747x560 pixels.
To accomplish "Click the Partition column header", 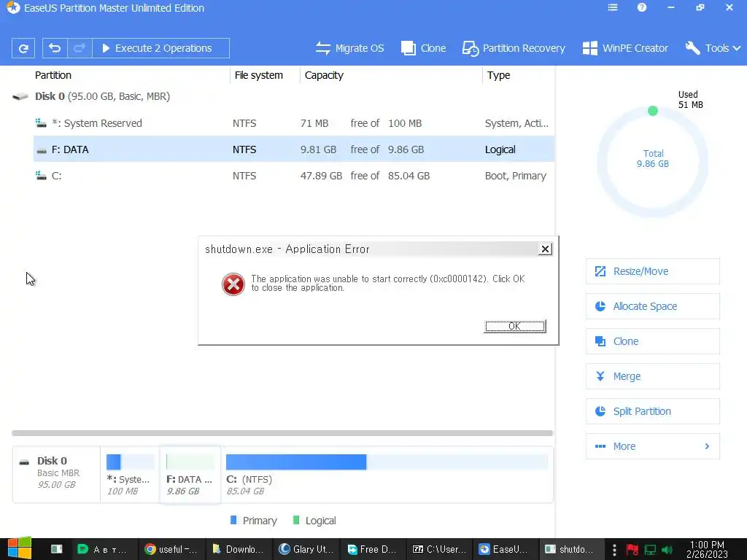I will tap(53, 75).
